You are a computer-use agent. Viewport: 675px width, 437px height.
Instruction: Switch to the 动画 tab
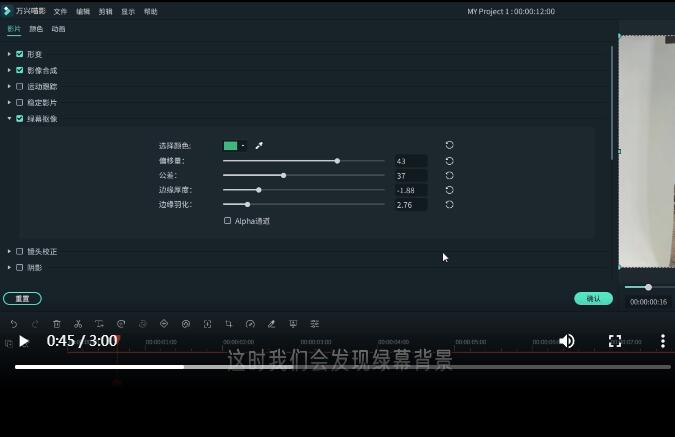58,29
